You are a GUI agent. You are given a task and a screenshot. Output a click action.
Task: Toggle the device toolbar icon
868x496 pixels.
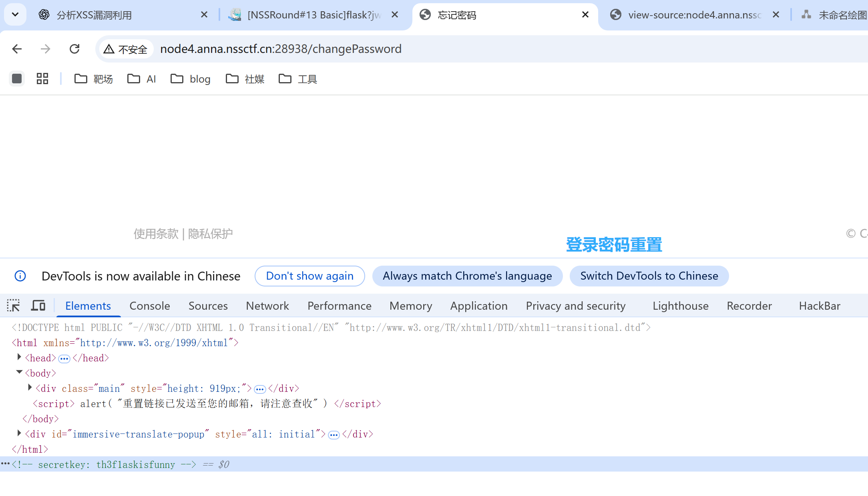[x=38, y=306]
